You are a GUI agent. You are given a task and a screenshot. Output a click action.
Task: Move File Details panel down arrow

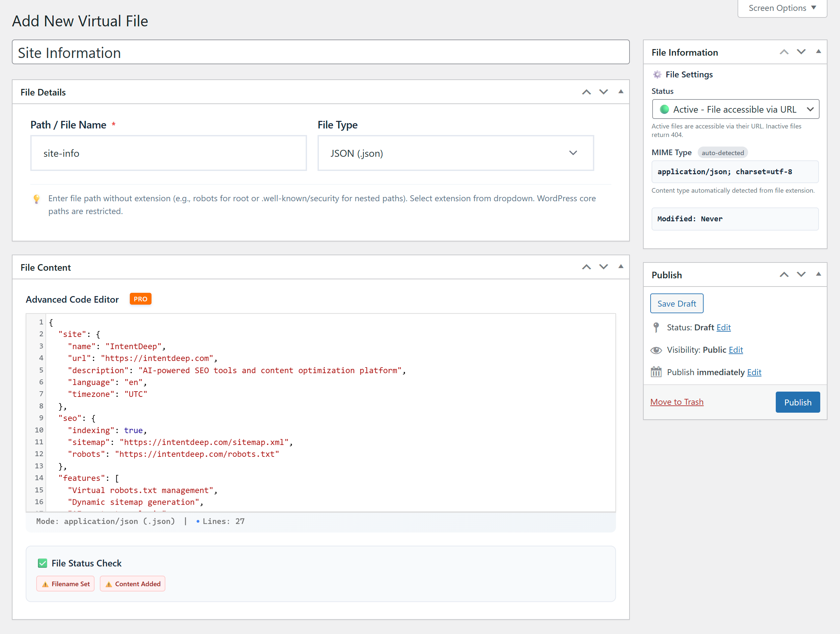(x=603, y=92)
